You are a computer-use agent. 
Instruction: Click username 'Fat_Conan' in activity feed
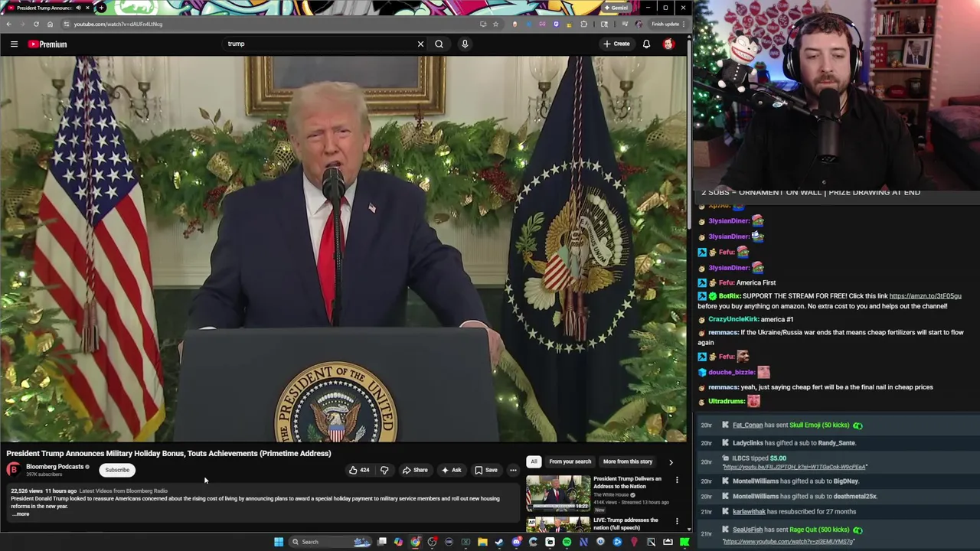coord(747,425)
